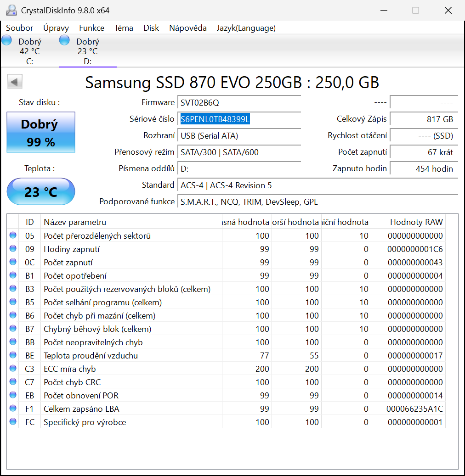This screenshot has height=476, width=465.
Task: Switch to the drive C: tab
Action: pos(29,50)
